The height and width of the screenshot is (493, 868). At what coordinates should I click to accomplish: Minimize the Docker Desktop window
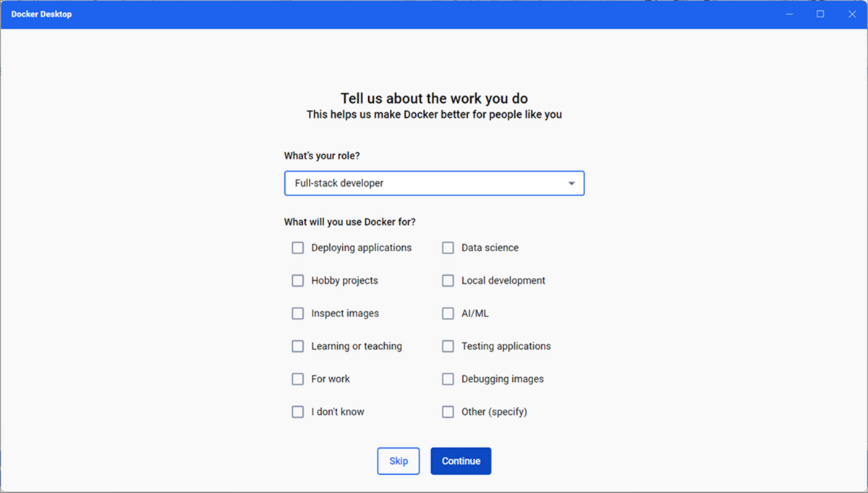point(790,14)
